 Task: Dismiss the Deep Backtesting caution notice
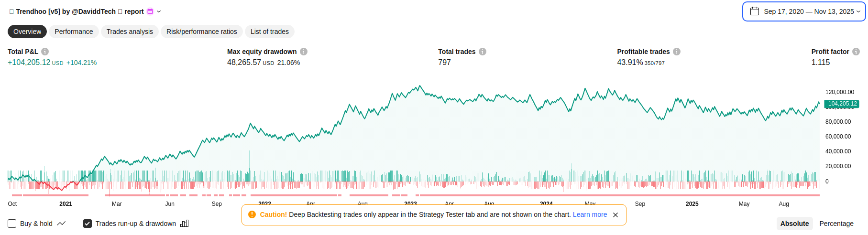pyautogui.click(x=615, y=215)
